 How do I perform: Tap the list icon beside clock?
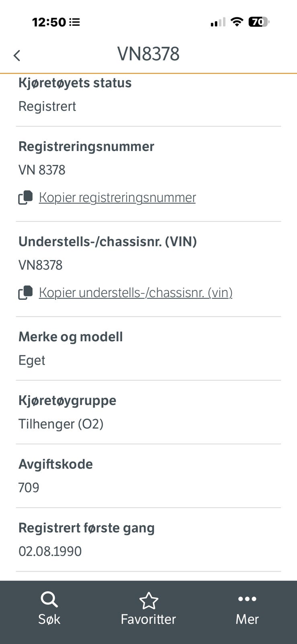74,22
